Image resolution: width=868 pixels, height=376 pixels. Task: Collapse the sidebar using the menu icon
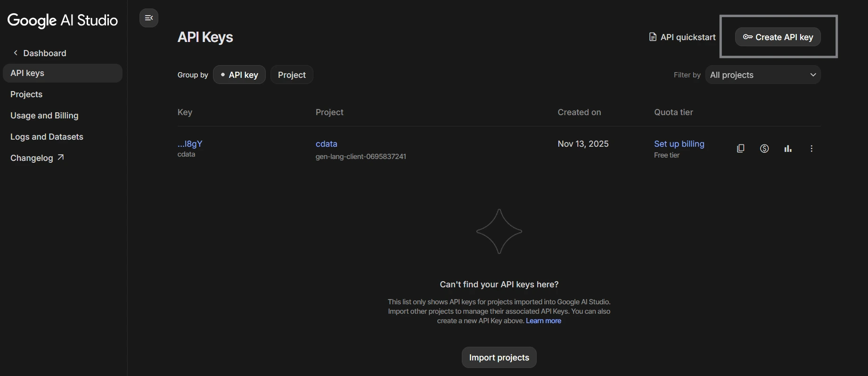[149, 18]
